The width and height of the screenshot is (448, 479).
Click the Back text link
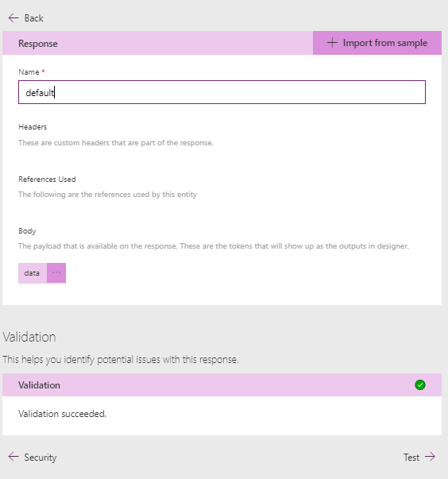pyautogui.click(x=34, y=18)
